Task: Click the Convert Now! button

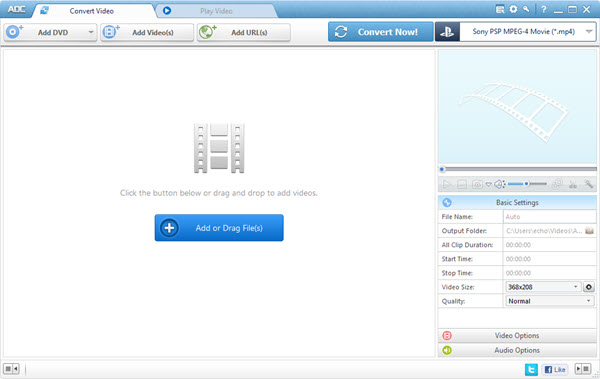Action: [x=381, y=32]
